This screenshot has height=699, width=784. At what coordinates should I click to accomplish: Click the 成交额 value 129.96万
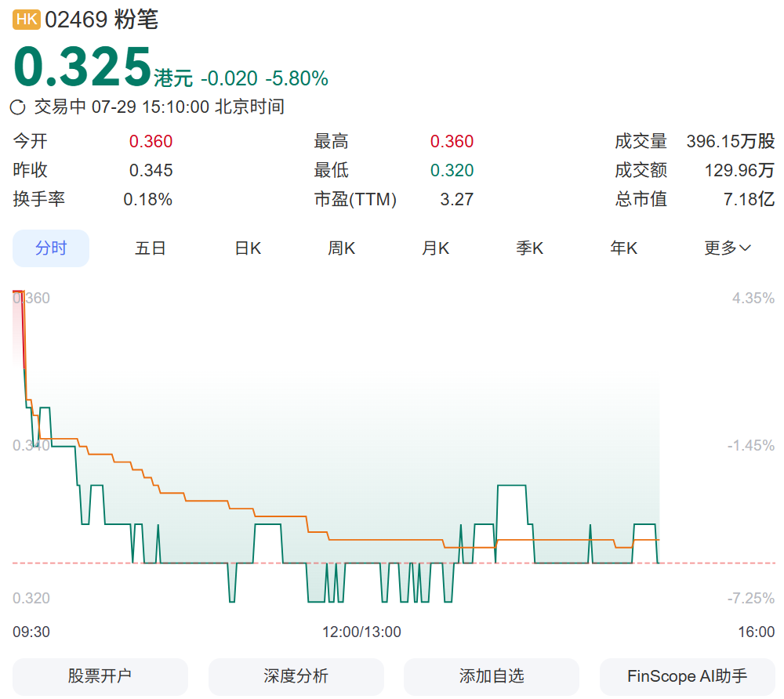tap(739, 170)
